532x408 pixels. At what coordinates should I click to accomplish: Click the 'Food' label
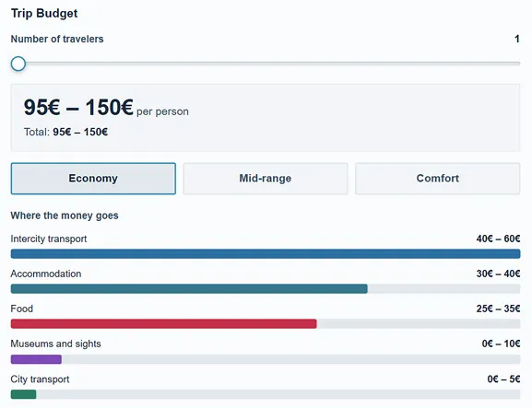(x=22, y=309)
